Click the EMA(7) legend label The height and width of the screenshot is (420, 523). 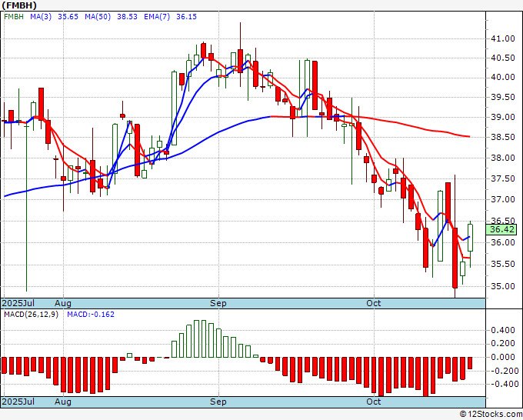click(x=157, y=17)
